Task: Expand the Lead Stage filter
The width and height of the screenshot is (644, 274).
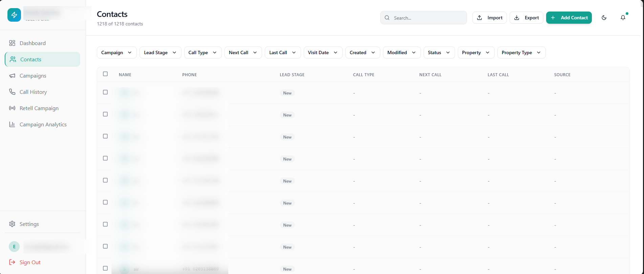Action: [x=160, y=52]
